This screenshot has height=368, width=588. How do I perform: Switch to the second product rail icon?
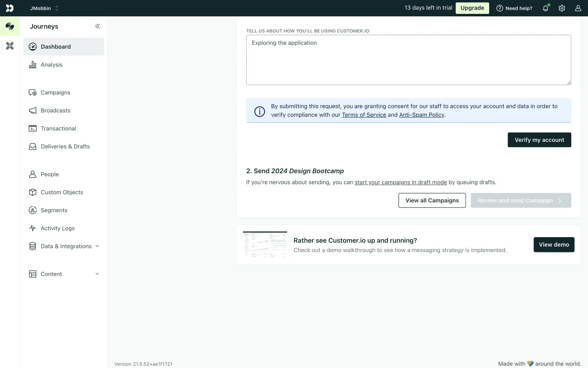point(10,46)
